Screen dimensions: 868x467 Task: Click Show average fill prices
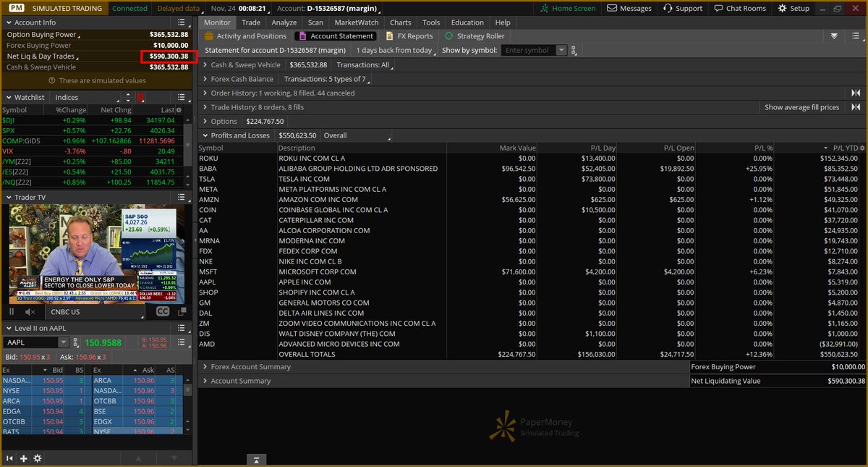(x=802, y=107)
